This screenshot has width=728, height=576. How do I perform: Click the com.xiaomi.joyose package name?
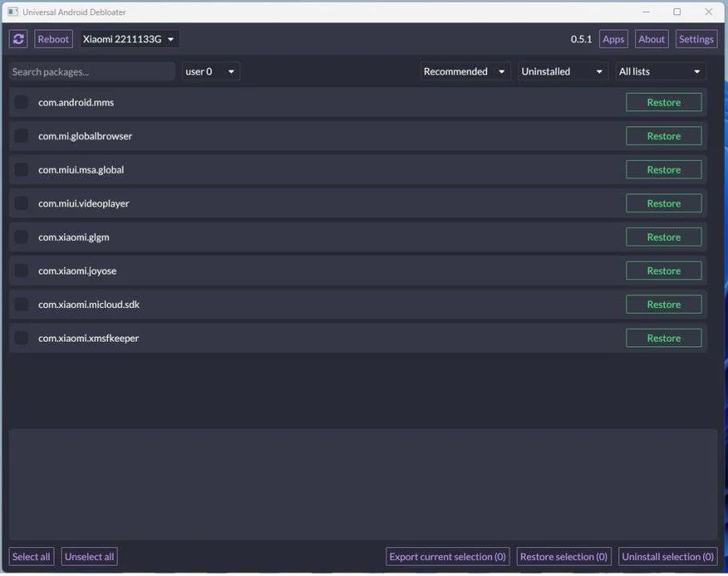point(77,270)
